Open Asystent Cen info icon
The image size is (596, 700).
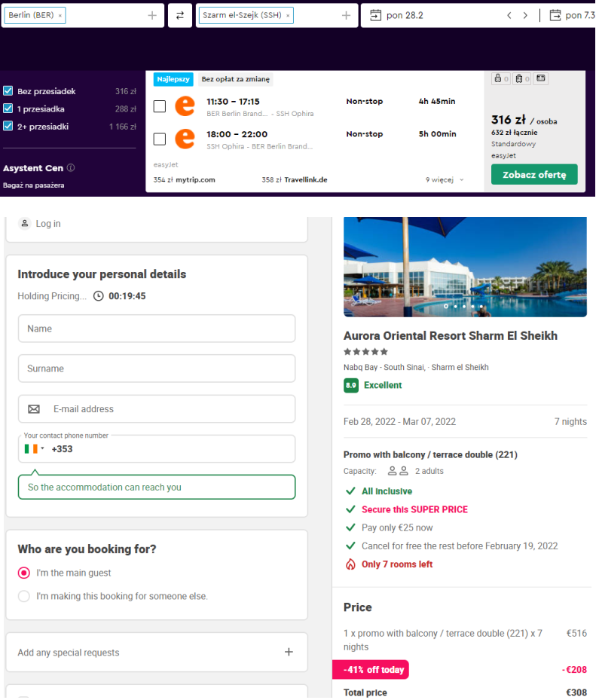71,168
